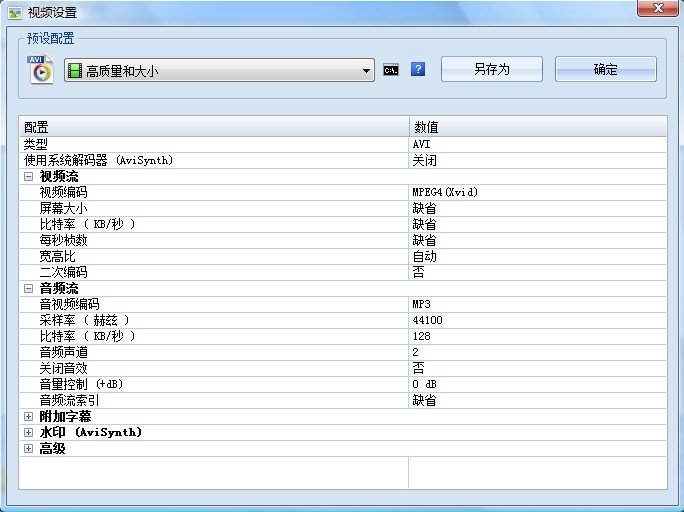Click the 配置 column header

point(214,127)
